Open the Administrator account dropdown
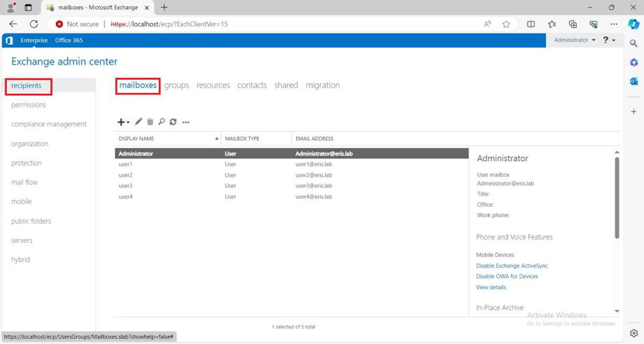This screenshot has width=644, height=344. coord(574,41)
